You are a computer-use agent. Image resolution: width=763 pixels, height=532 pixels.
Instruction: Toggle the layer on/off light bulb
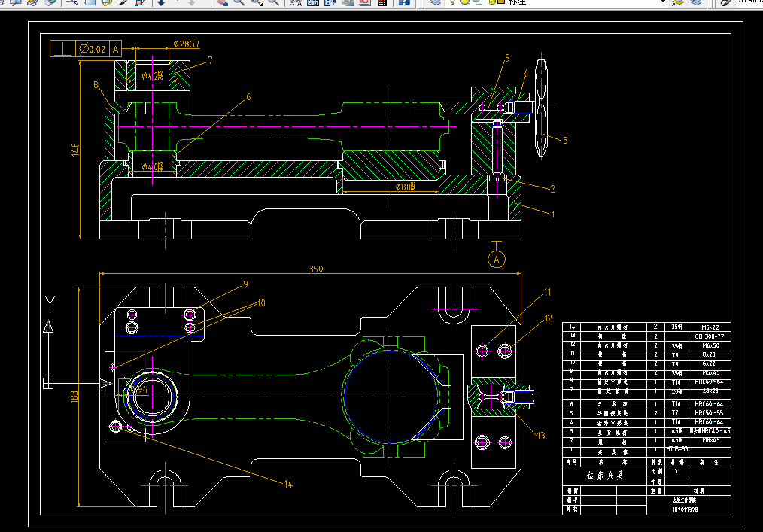point(454,2)
